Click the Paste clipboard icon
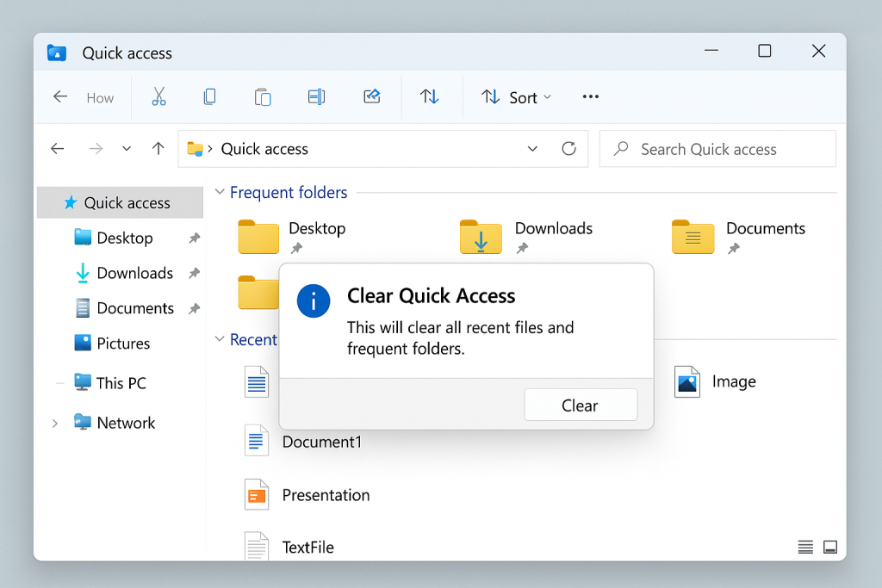The width and height of the screenshot is (882, 588). (x=262, y=96)
